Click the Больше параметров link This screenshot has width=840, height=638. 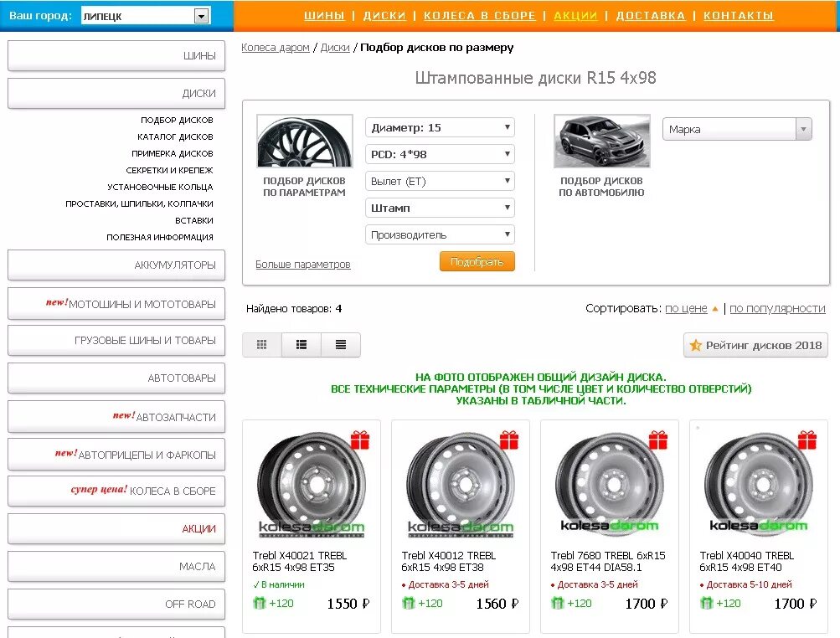[302, 264]
